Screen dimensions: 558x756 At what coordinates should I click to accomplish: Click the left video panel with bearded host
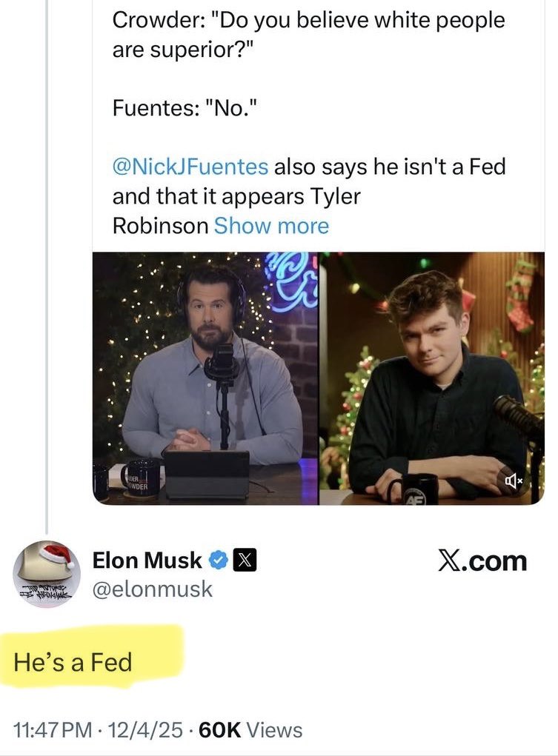pos(205,378)
